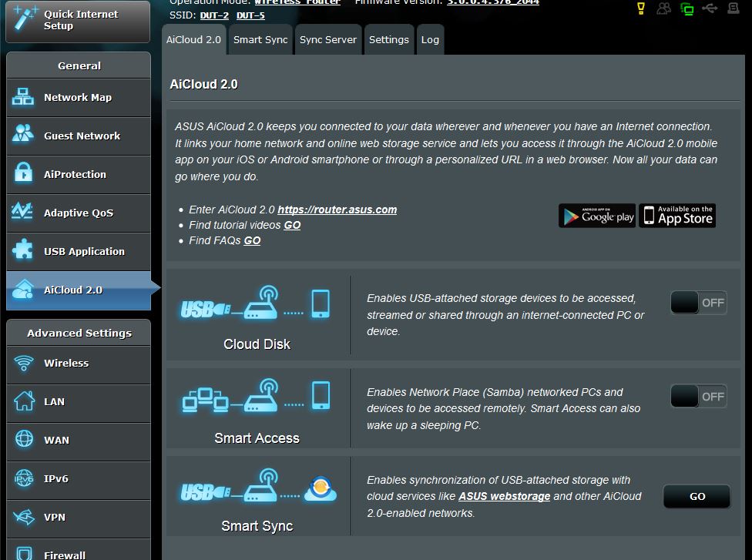The height and width of the screenshot is (560, 752).
Task: Open Quick Internet Setup wizard
Action: tap(78, 21)
